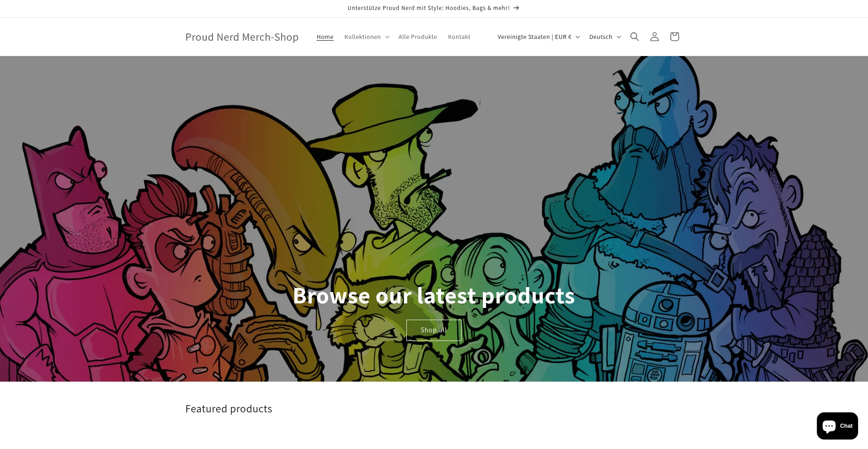Click the chevron beside EUR € currency
Viewport: 868px width, 449px height.
577,37
